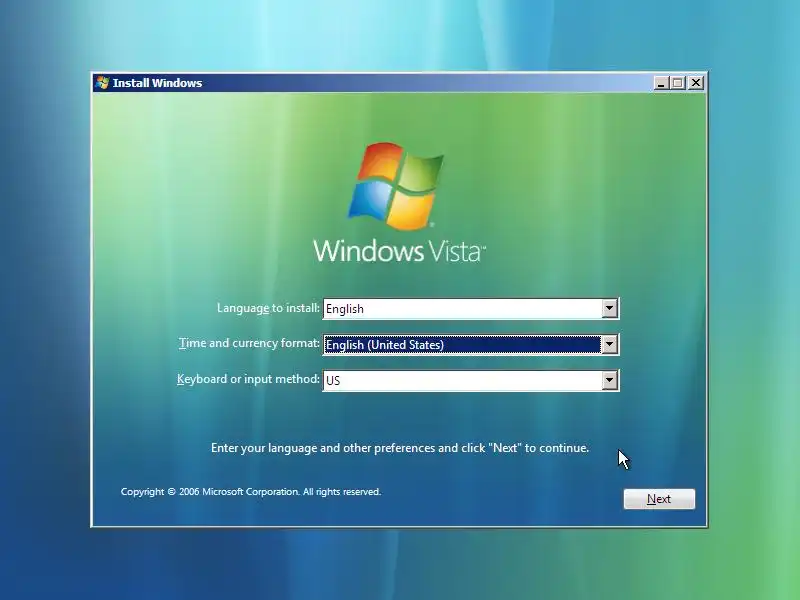Select the English language field
800x600 pixels.
pyautogui.click(x=471, y=309)
